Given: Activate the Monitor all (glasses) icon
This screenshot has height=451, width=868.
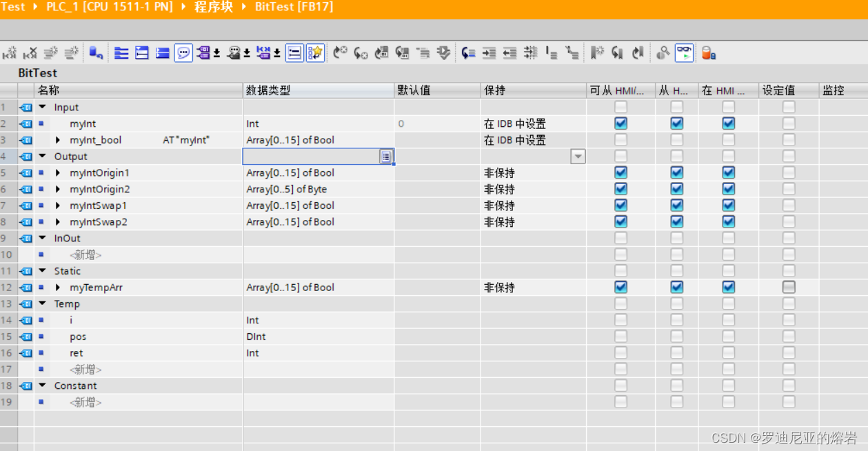Looking at the screenshot, I should (683, 53).
